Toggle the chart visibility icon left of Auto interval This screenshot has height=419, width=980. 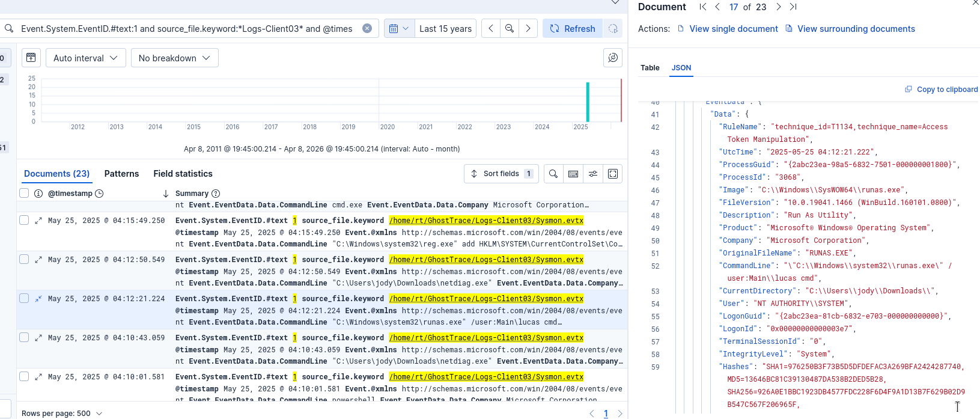[31, 58]
